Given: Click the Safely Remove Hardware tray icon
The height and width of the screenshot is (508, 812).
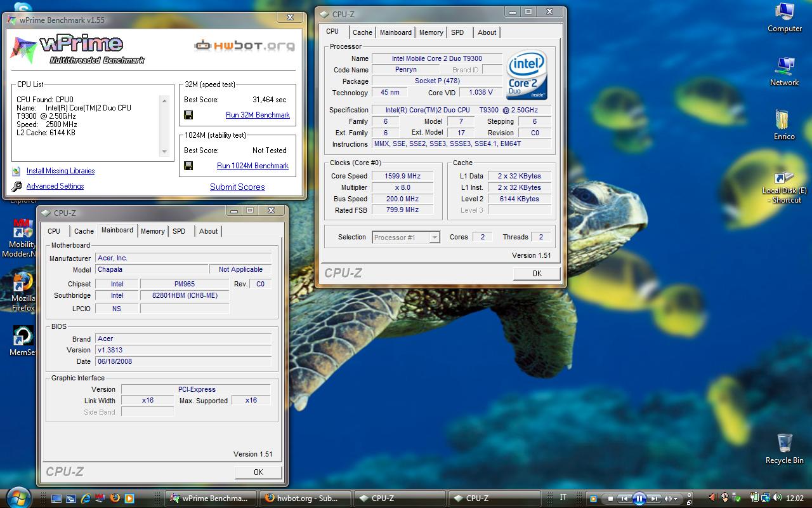Looking at the screenshot, I should tap(735, 498).
